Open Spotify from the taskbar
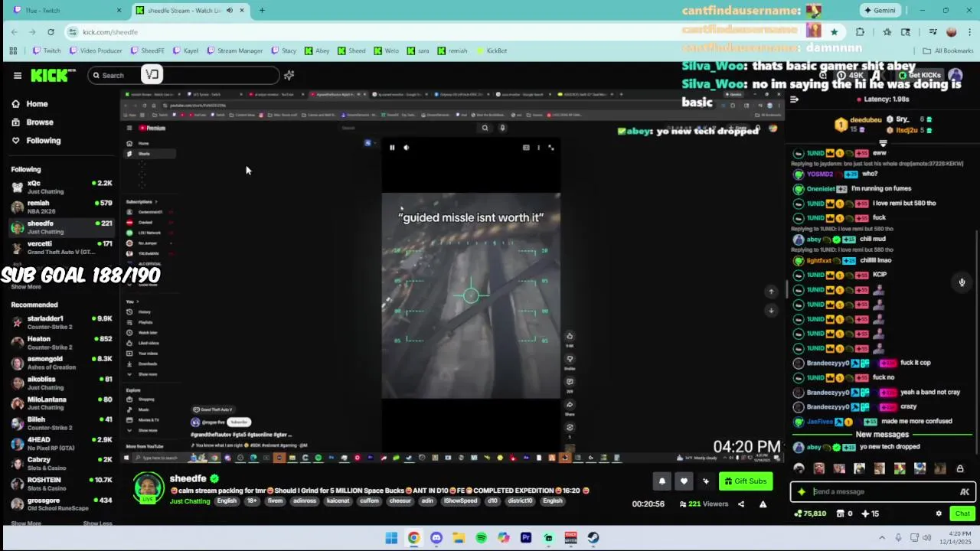Viewport: 980px width, 551px height. pos(481,538)
